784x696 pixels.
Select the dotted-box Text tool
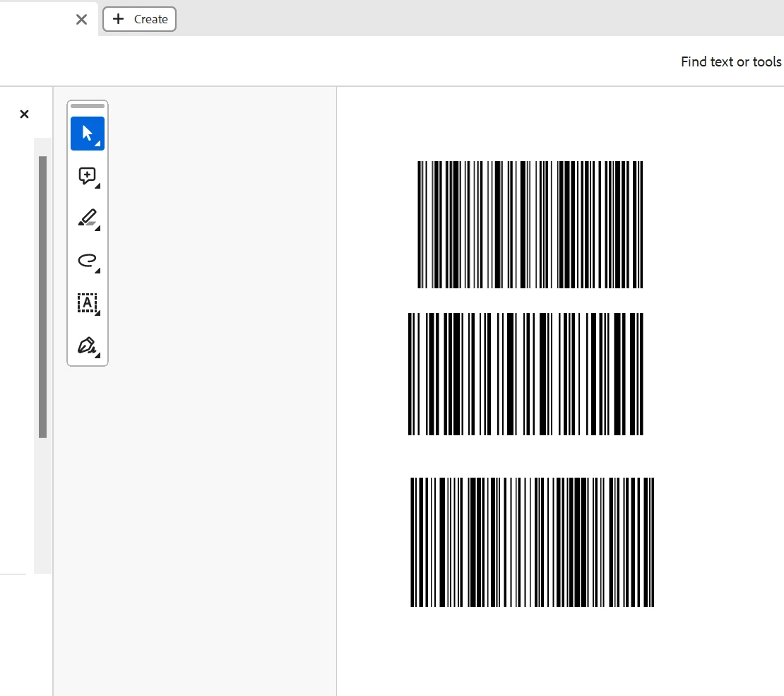(x=87, y=303)
